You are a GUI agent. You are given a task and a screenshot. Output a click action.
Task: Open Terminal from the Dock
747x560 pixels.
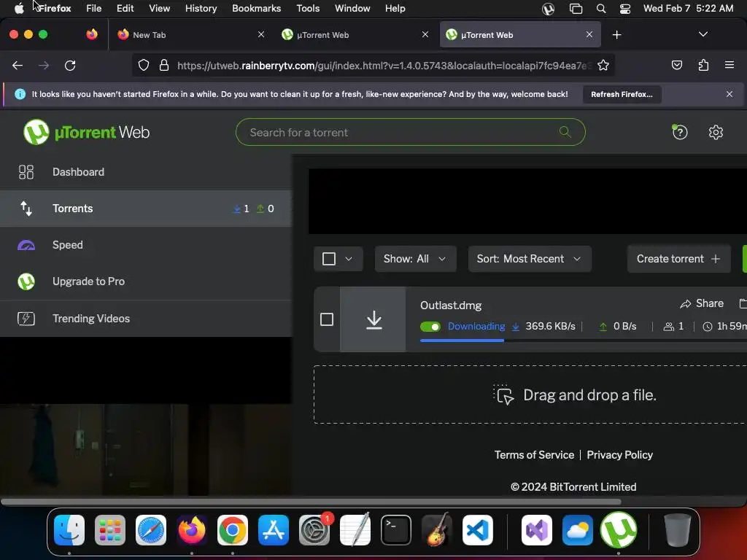point(396,529)
